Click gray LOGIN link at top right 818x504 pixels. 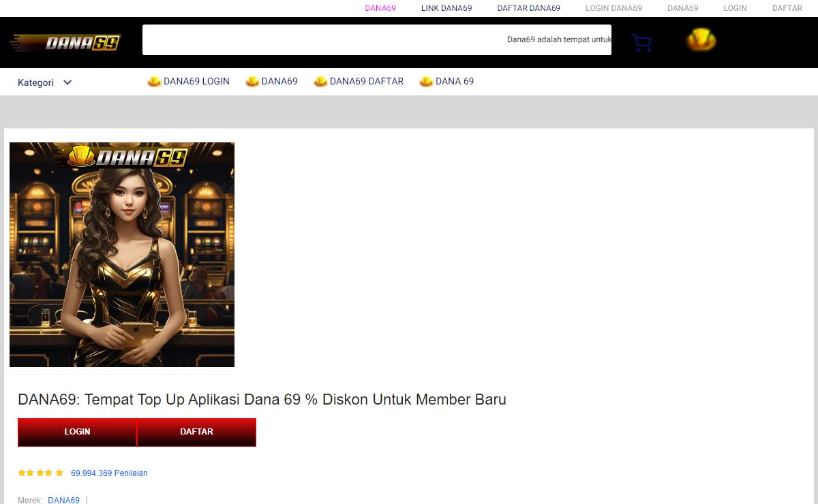pyautogui.click(x=735, y=8)
